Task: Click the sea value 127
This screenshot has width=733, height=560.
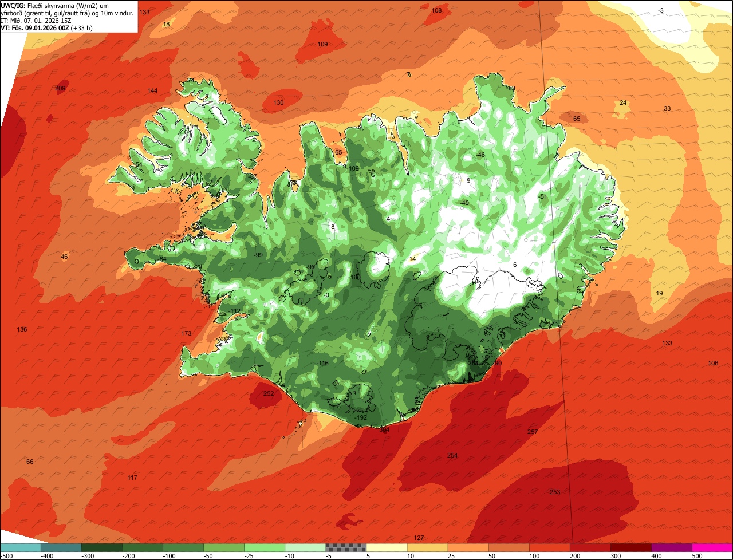Action: click(x=419, y=538)
